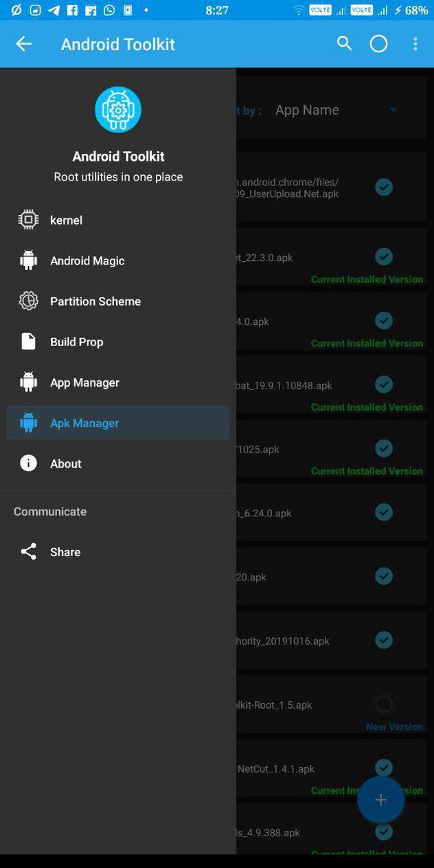The image size is (434, 868).
Task: Tap the 8:27 clock in status bar
Action: [217, 10]
